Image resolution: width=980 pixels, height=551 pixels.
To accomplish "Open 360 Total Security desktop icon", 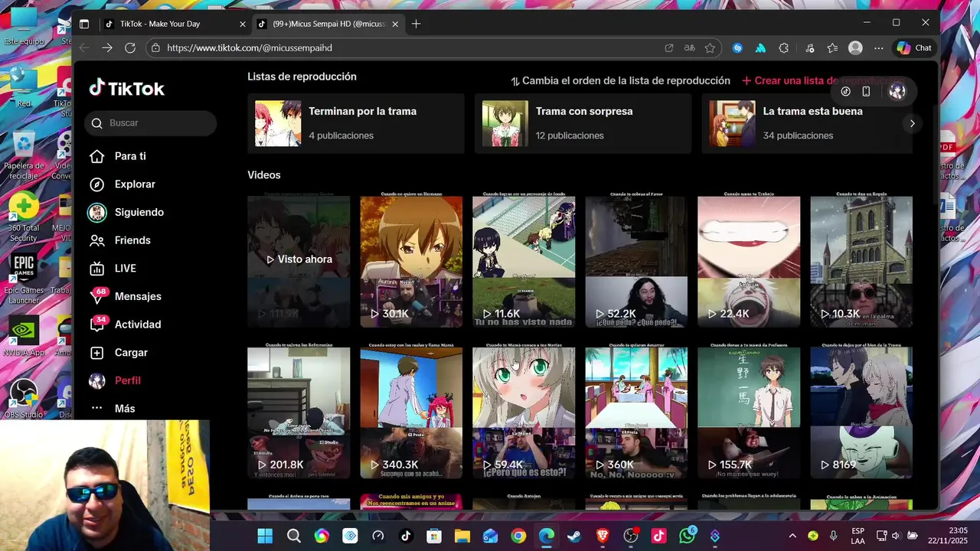I will pos(24,217).
